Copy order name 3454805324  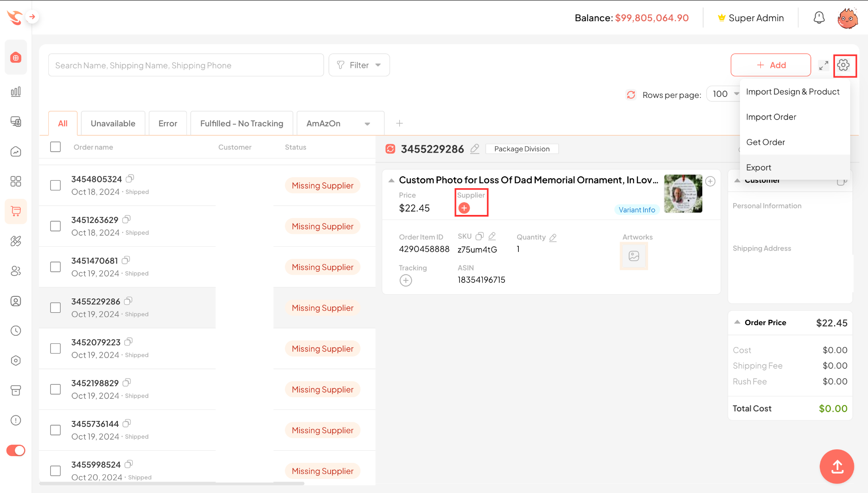(x=130, y=178)
